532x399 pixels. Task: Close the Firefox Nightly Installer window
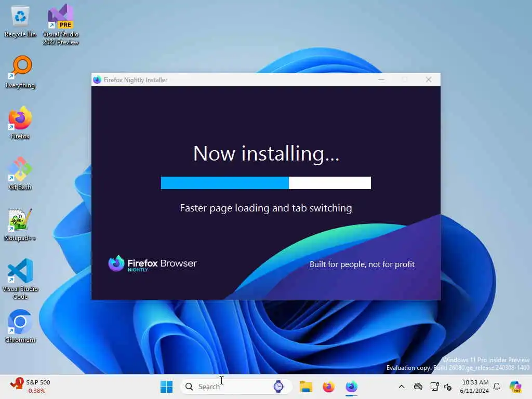429,79
